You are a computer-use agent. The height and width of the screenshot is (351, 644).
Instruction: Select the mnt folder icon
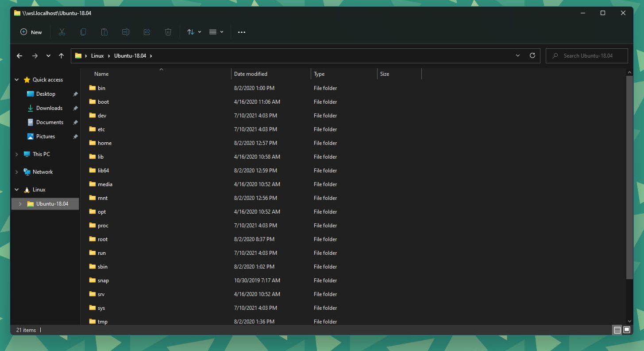click(x=92, y=198)
